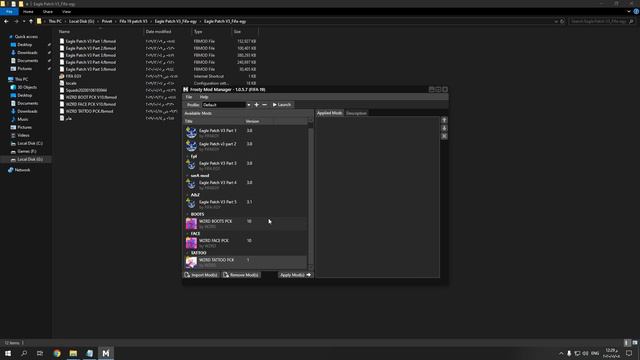Open Games (F:) drive in Explorer sidebar
The image size is (640, 360).
[x=27, y=151]
